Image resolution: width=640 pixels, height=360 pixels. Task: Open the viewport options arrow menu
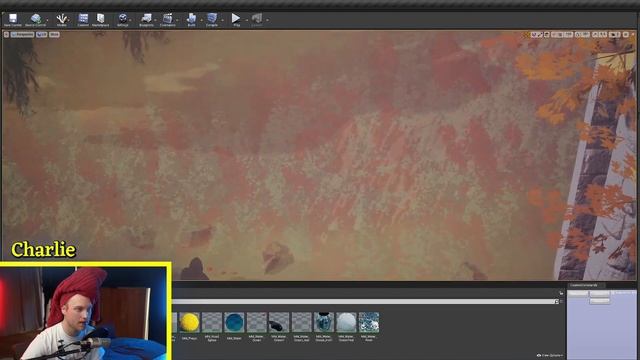click(x=6, y=35)
